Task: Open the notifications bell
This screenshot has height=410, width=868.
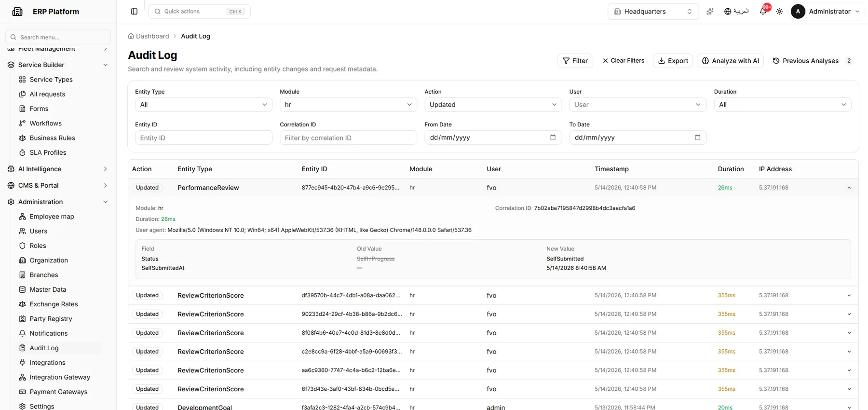Action: pyautogui.click(x=763, y=12)
